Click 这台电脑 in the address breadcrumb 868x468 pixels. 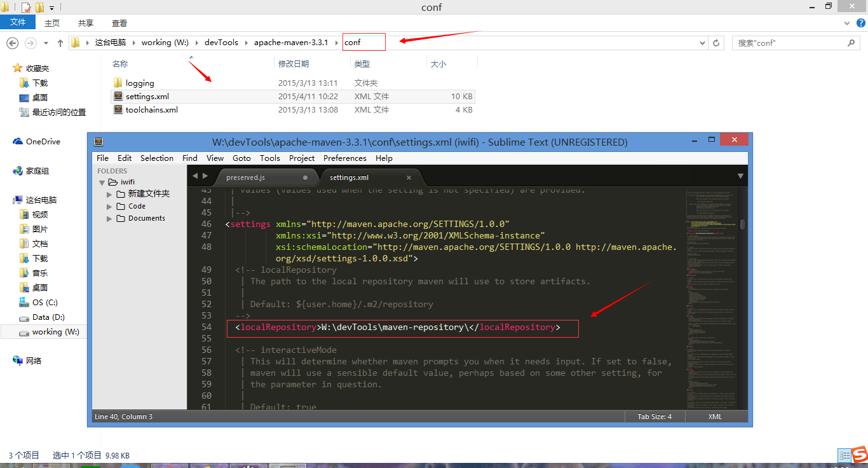(111, 43)
